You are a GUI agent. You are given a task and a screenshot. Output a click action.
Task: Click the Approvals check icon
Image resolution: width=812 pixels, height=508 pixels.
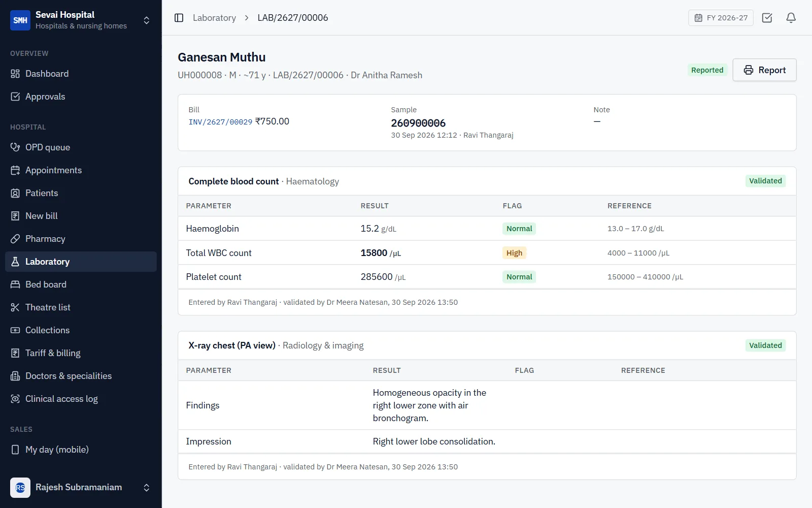coord(15,97)
